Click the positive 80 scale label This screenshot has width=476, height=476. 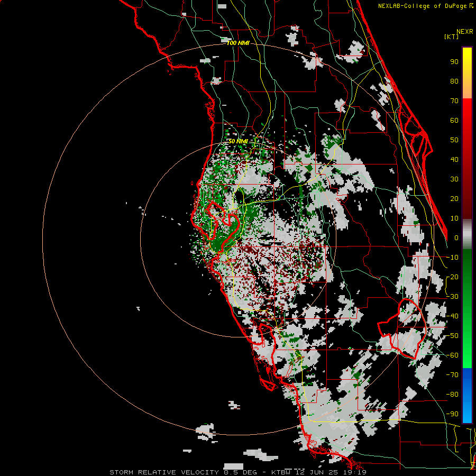point(454,81)
